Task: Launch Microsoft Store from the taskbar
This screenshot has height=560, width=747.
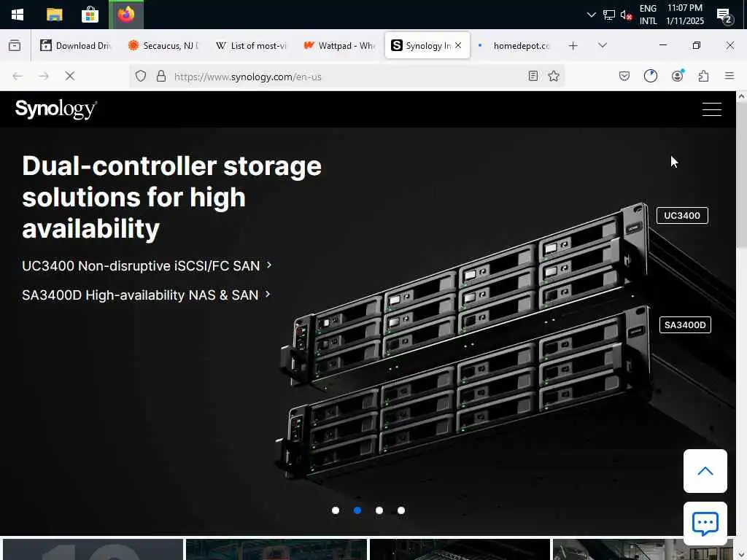Action: coord(90,15)
